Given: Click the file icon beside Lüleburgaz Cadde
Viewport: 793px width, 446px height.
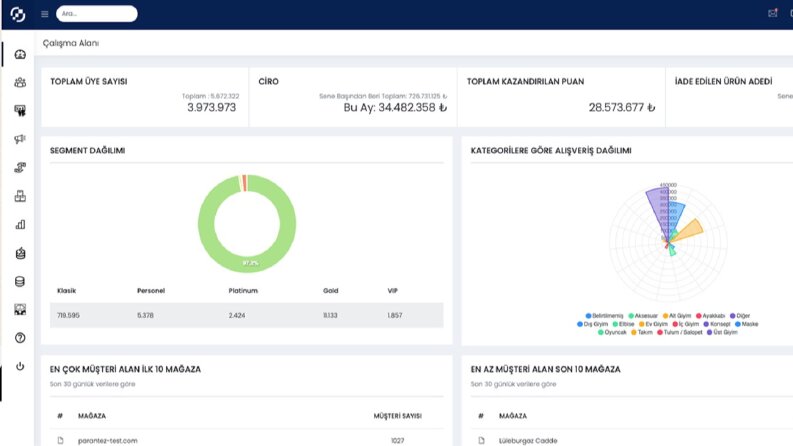Looking at the screenshot, I should [x=481, y=440].
